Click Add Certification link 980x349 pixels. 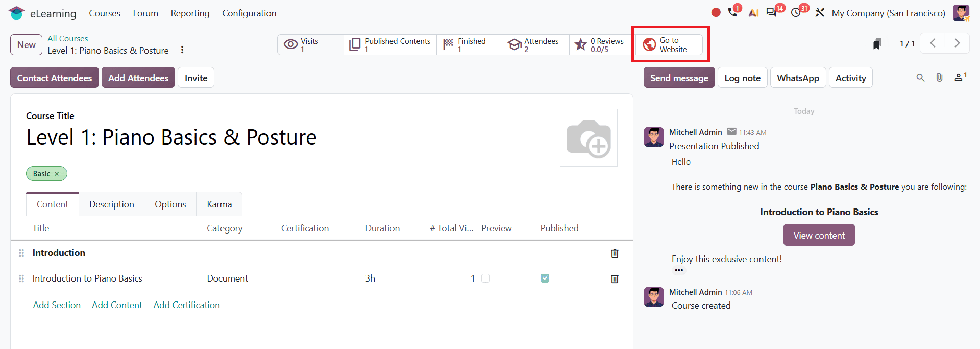coord(187,305)
